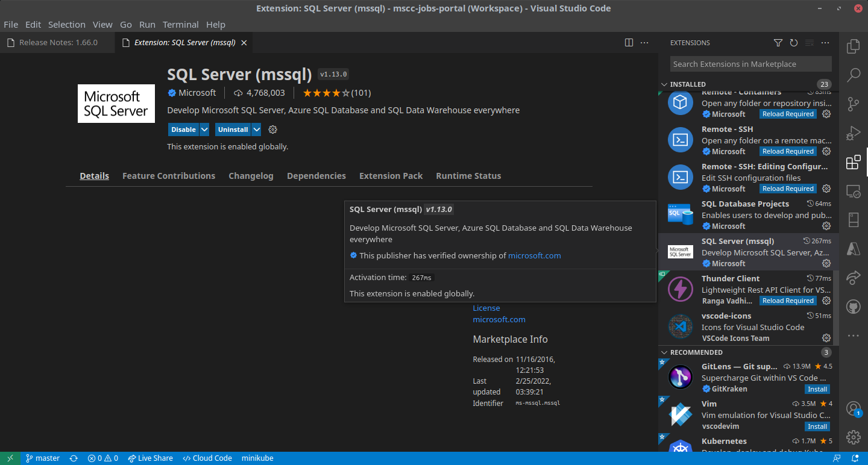868x465 pixels.
Task: Open the Disable dropdown arrow
Action: click(x=204, y=130)
